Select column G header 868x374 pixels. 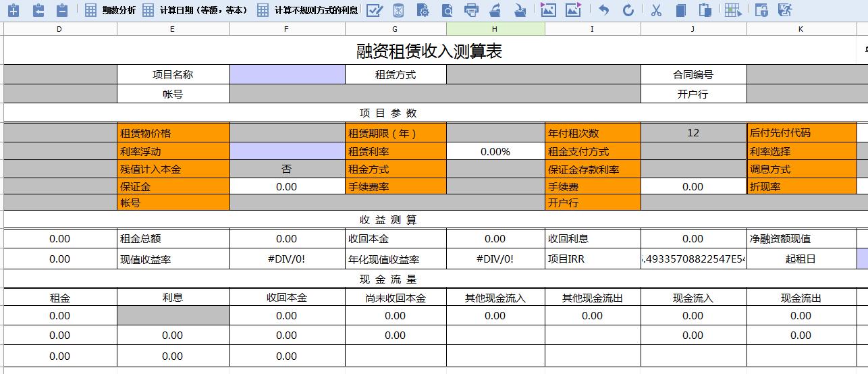coord(396,29)
